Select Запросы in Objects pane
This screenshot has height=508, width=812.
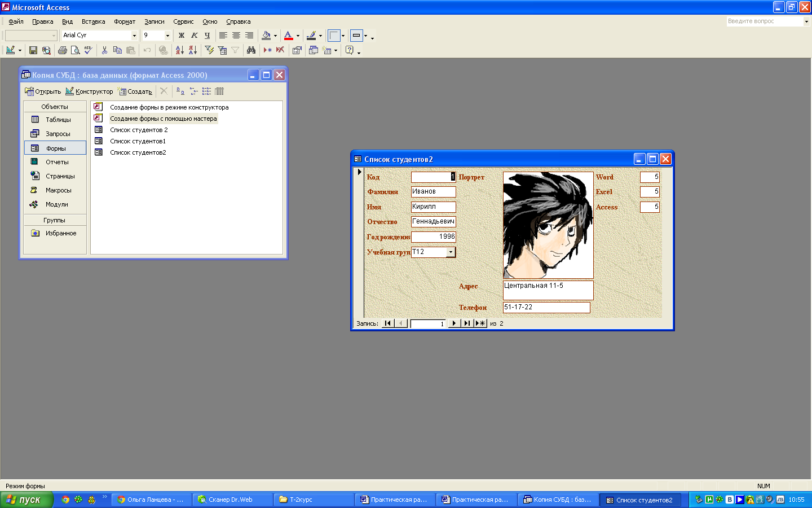[x=55, y=134]
